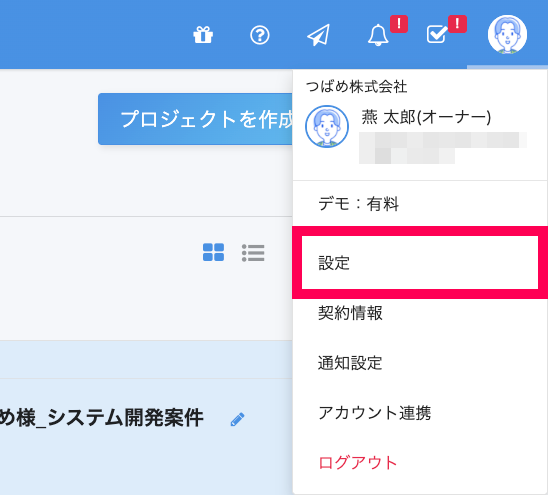Open the 設定 menu item

pyautogui.click(x=420, y=263)
